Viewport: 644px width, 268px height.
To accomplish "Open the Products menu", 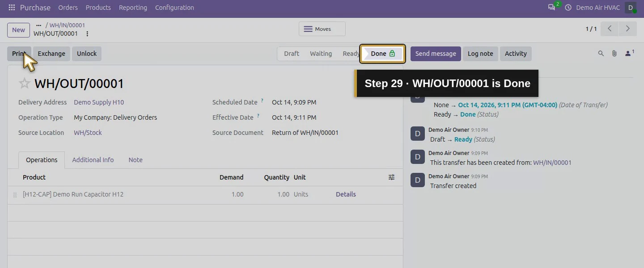I will pos(98,8).
